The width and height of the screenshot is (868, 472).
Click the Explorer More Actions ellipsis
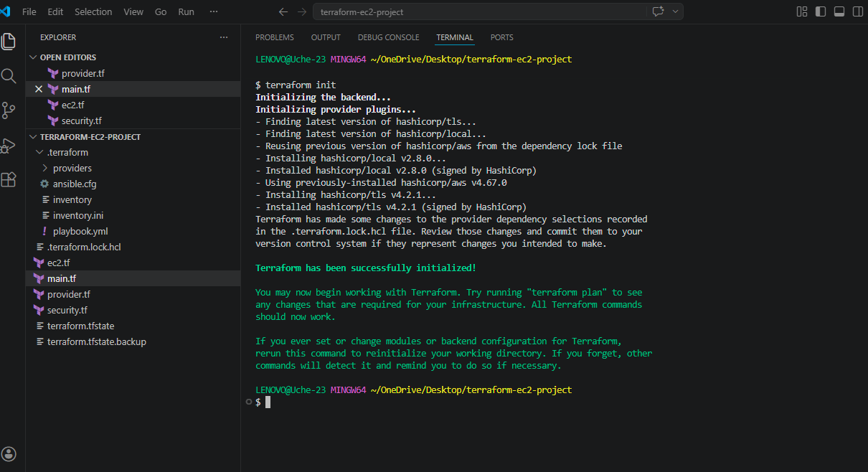(223, 37)
